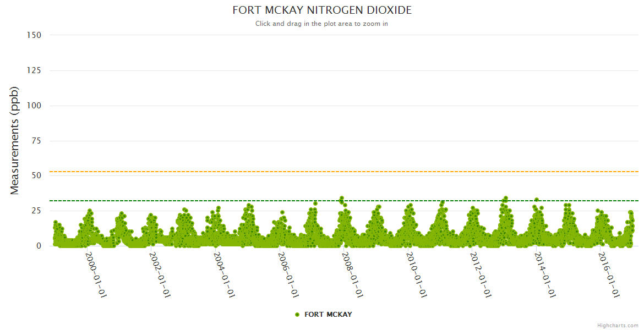Click the FORT MCKAY NITROGEN DIOXIDE chart title
Viewport: 644px width, 330px height.
[322, 10]
